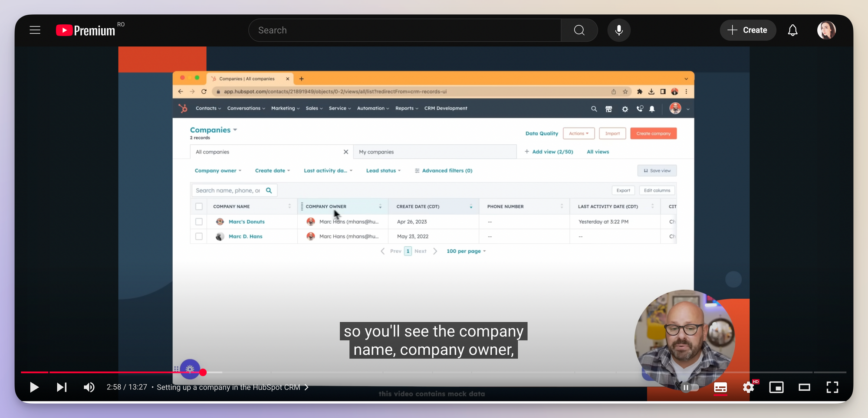
Task: Open the Sales menu
Action: (314, 108)
